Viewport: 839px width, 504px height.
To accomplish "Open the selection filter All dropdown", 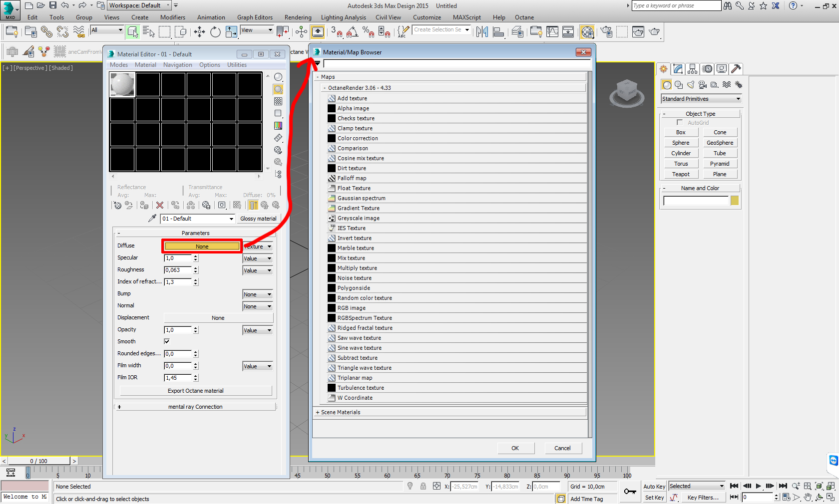I will click(106, 30).
